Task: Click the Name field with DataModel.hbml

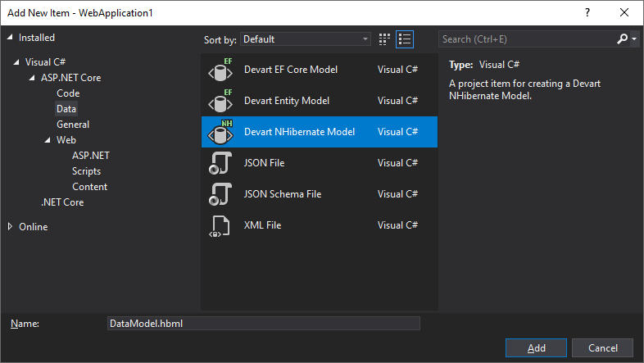Action: 264,324
